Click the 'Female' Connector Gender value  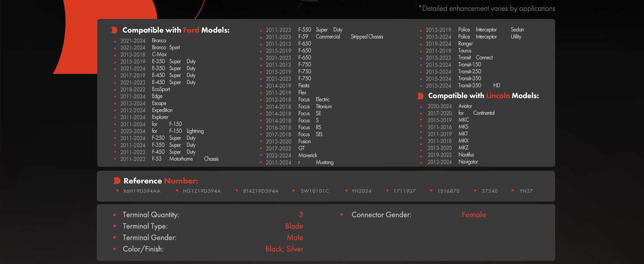click(x=474, y=215)
